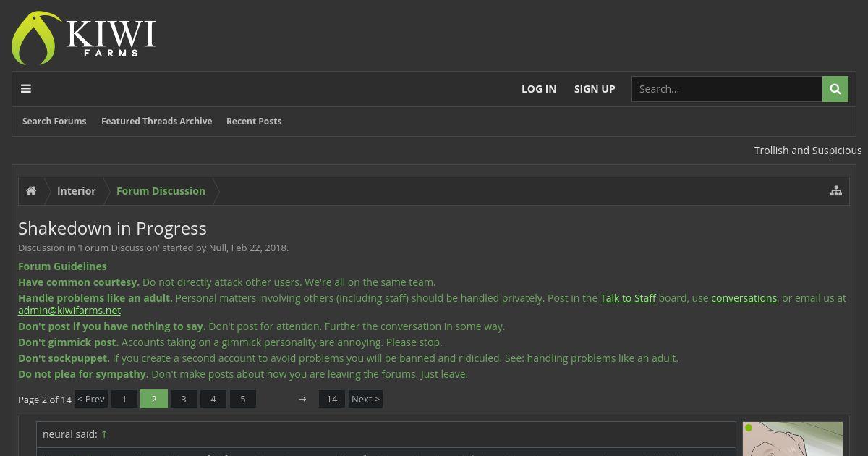Screen dimensions: 868x456
Task: Open Featured Threads Archive
Action: pyautogui.click(x=156, y=122)
